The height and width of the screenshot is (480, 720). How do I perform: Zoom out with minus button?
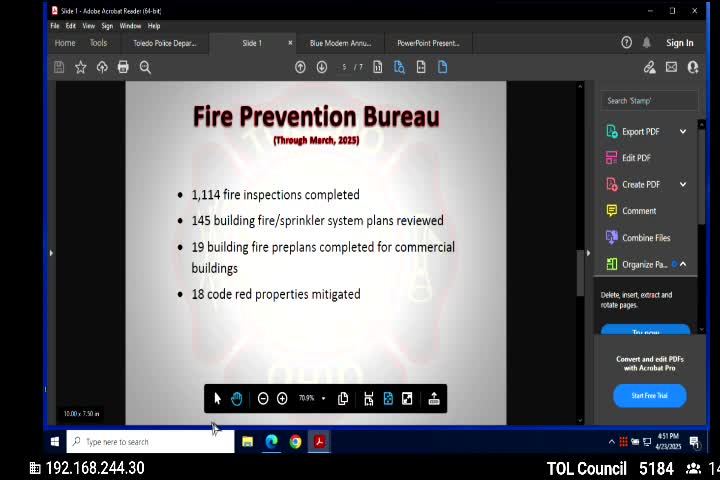point(263,399)
